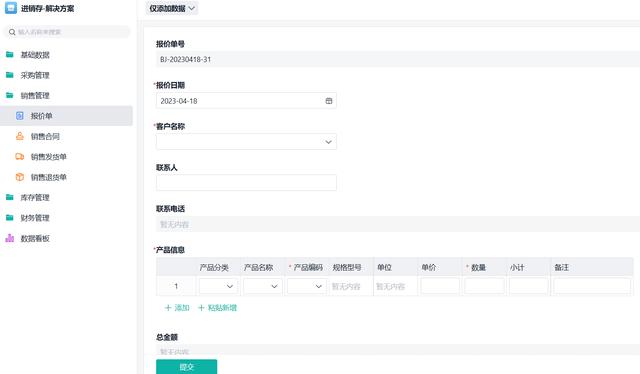Click the 数量 input in row 1
Viewport: 640px width, 374px height.
pos(484,286)
